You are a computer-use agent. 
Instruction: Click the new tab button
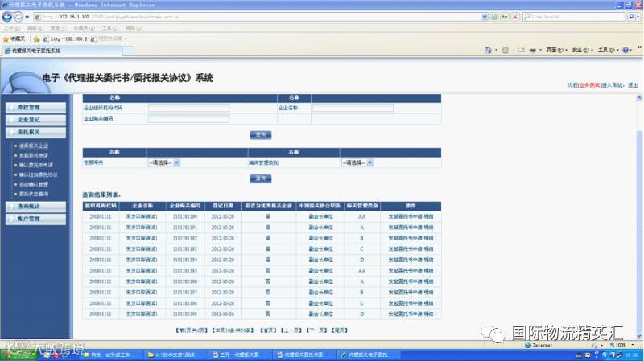(129, 51)
